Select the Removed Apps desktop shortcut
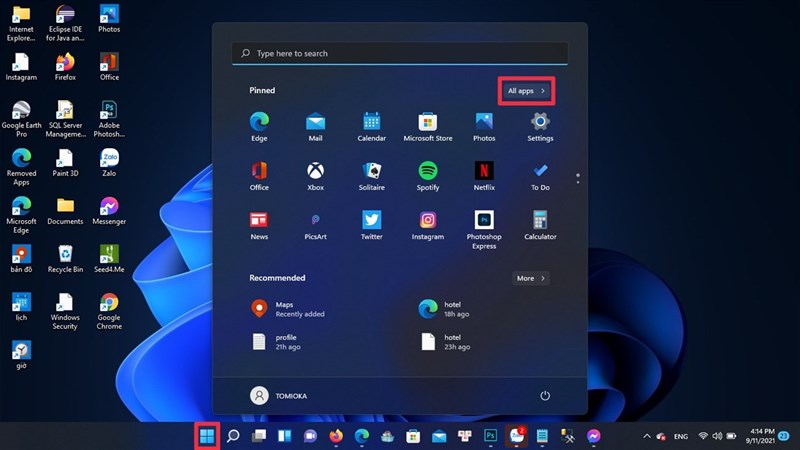The image size is (800, 450). pyautogui.click(x=21, y=167)
